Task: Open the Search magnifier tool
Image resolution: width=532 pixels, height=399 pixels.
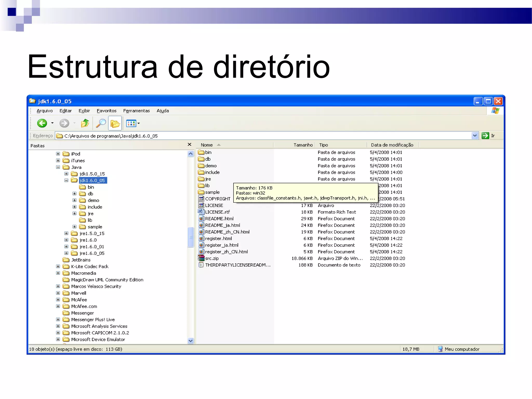Action: pos(101,123)
